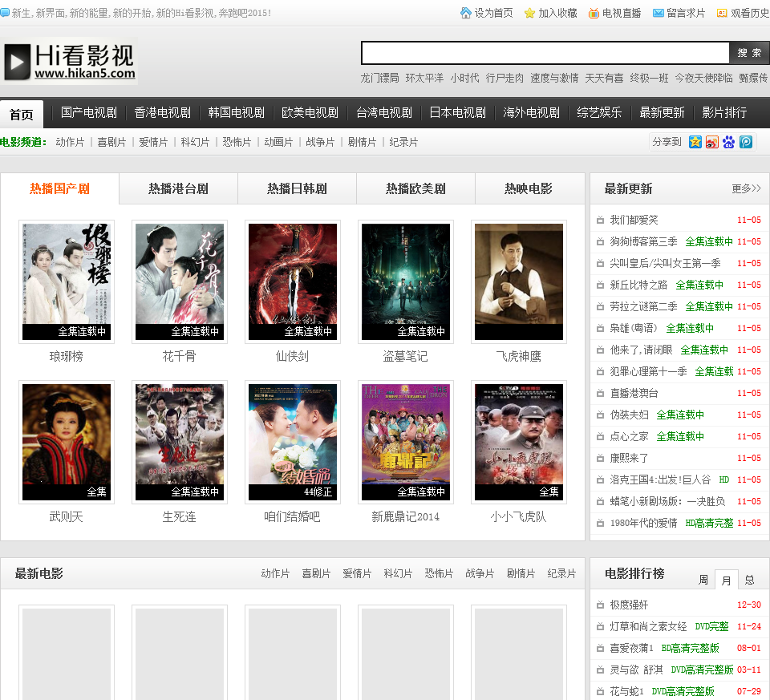Click the 搜索 search button

749,53
